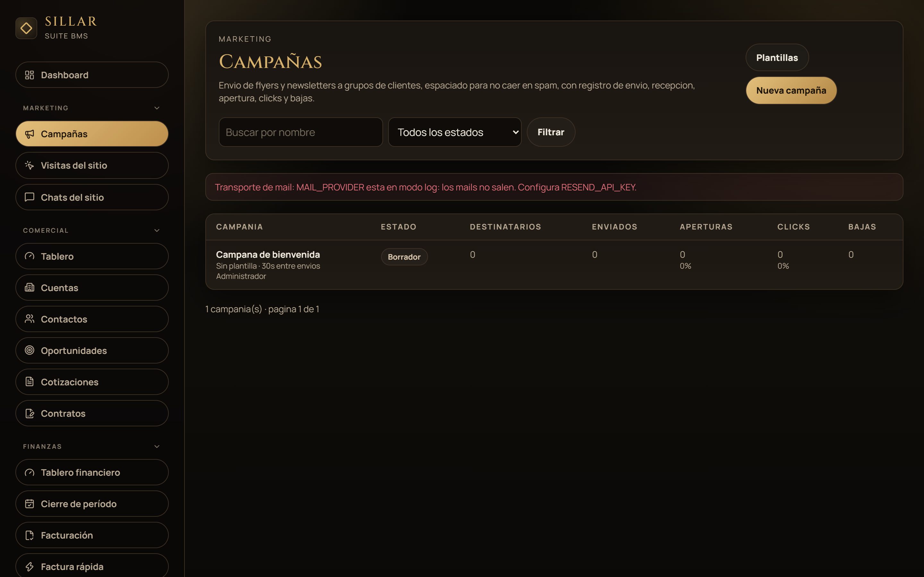Click the Nueva campaña button

pos(791,90)
